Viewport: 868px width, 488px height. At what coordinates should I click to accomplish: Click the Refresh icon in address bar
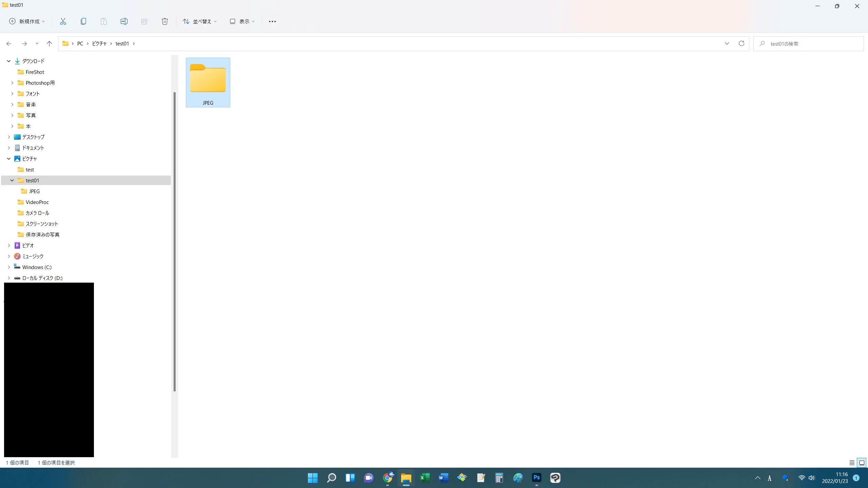pyautogui.click(x=742, y=43)
